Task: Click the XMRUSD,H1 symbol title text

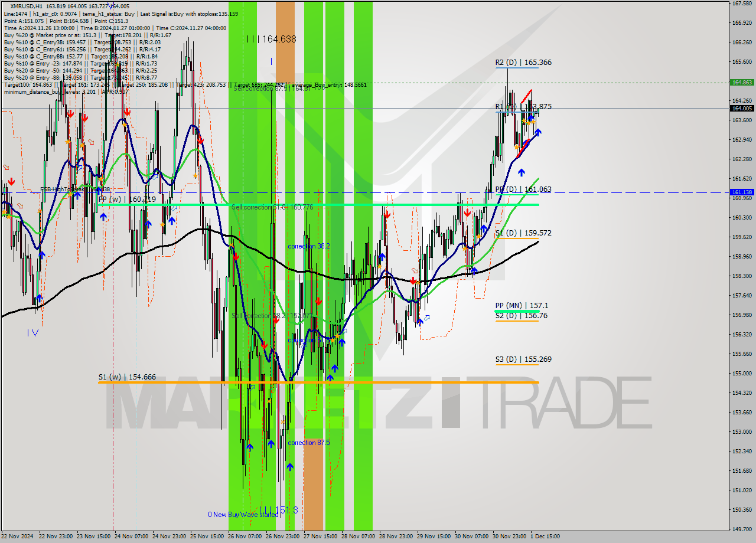Action: [x=27, y=6]
